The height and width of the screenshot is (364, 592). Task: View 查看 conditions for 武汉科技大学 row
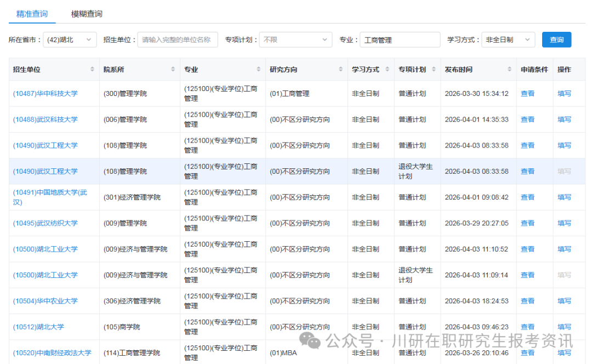coord(527,119)
